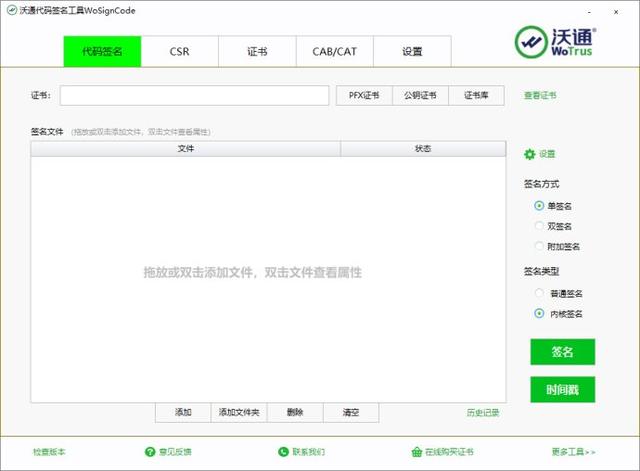Click the 添加文件夹 button

tap(239, 412)
